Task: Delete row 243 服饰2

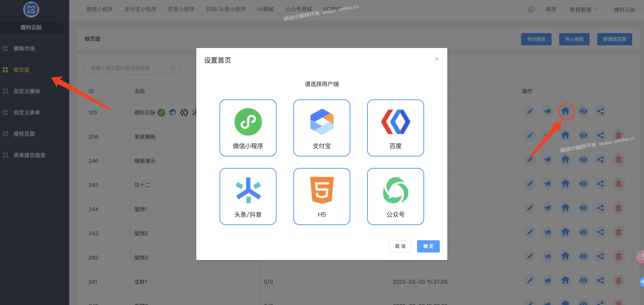Action: 619,232
